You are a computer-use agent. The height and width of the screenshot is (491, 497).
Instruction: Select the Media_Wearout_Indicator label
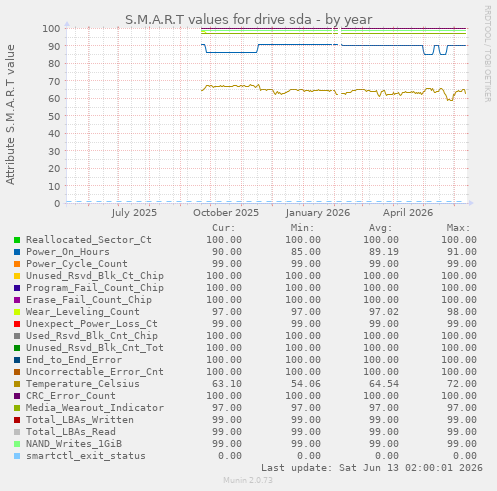coord(95,408)
